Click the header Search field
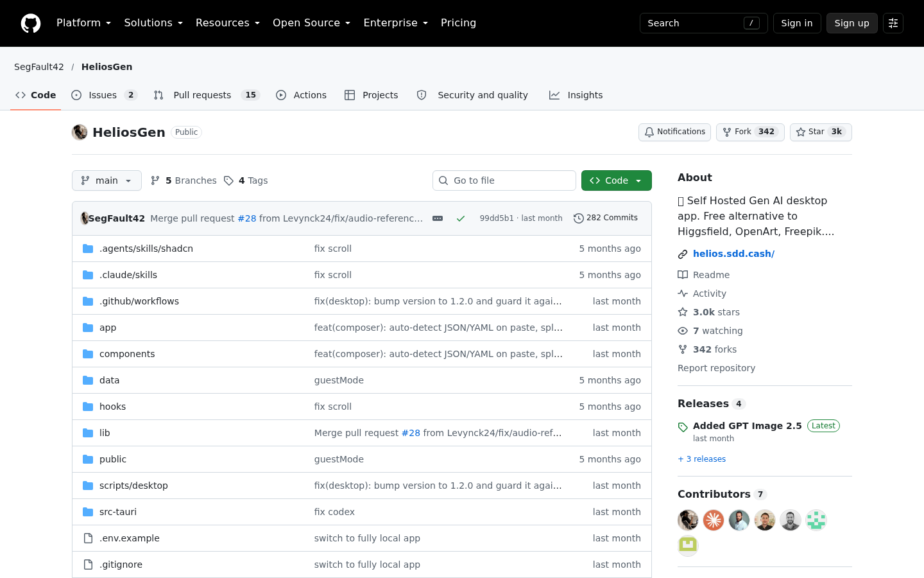Viewport: 924px width, 578px height. [x=703, y=23]
